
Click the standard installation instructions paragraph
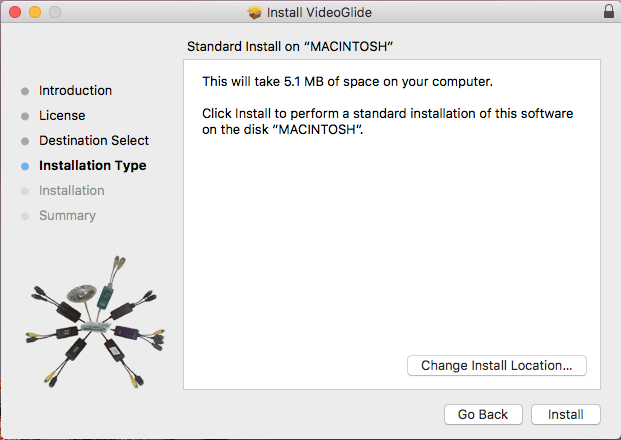(x=387, y=122)
